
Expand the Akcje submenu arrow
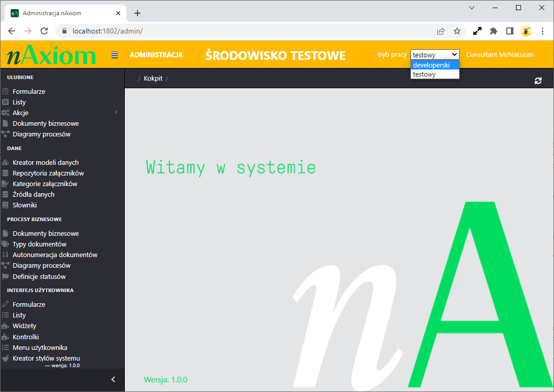pos(116,113)
